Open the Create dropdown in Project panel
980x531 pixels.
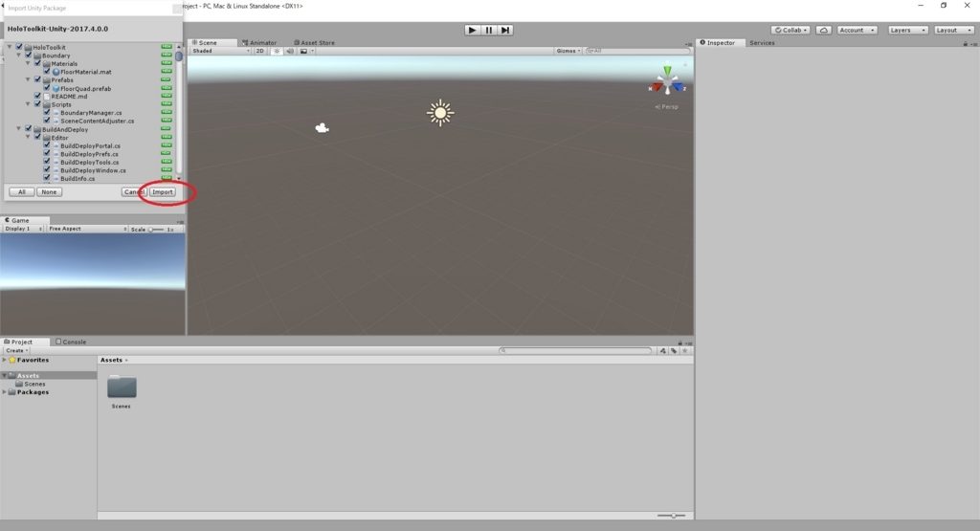[16, 350]
